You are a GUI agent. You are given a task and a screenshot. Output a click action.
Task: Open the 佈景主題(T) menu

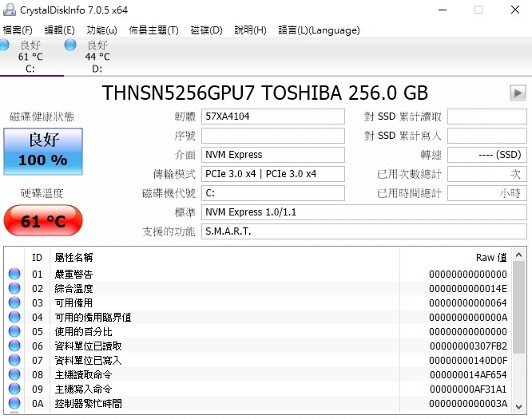pos(153,30)
